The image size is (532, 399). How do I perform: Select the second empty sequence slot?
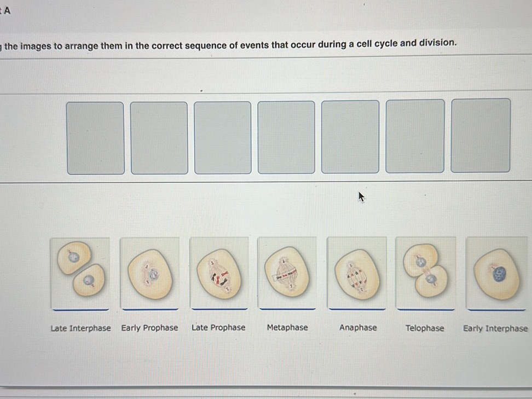[x=159, y=138]
